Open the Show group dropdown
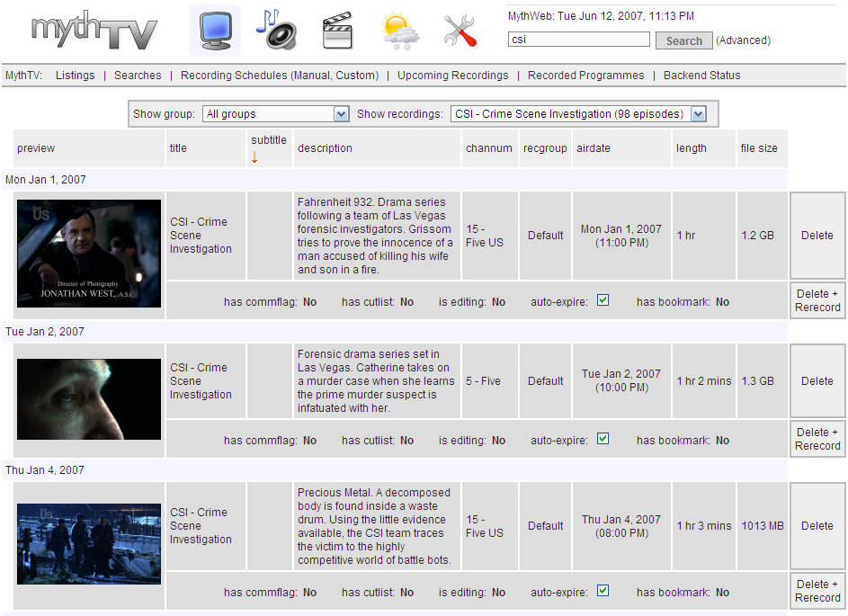This screenshot has height=616, width=848. point(276,114)
